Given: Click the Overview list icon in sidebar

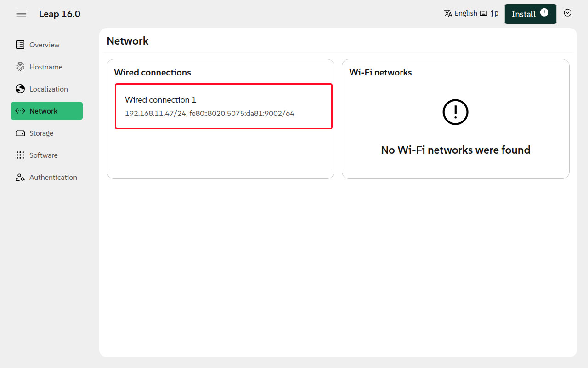Looking at the screenshot, I should pyautogui.click(x=20, y=45).
